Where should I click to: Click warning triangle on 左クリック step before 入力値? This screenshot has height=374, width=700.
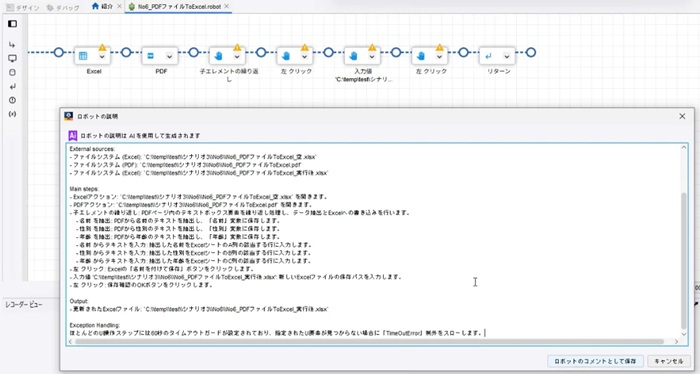coord(304,47)
